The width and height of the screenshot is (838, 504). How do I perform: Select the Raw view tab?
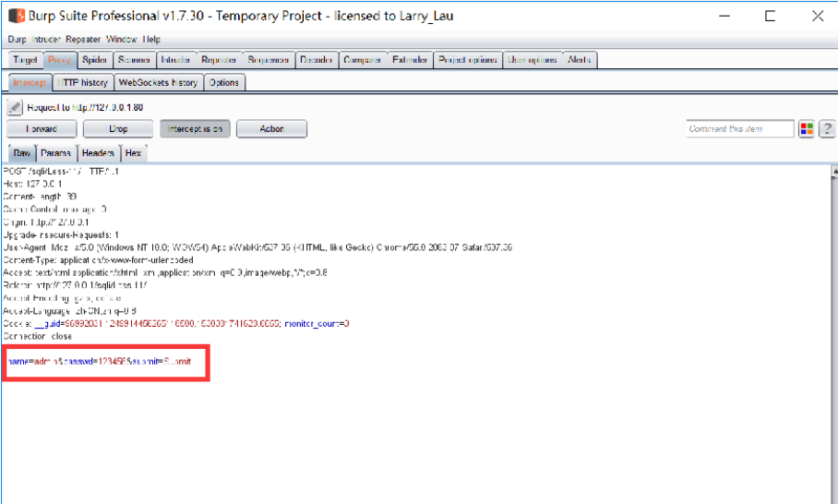(22, 153)
